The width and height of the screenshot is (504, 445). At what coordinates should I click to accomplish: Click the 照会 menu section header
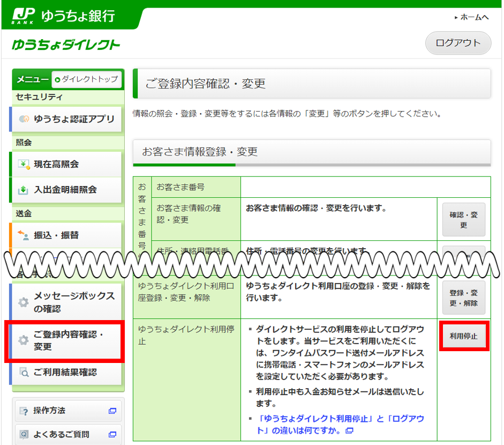point(68,143)
